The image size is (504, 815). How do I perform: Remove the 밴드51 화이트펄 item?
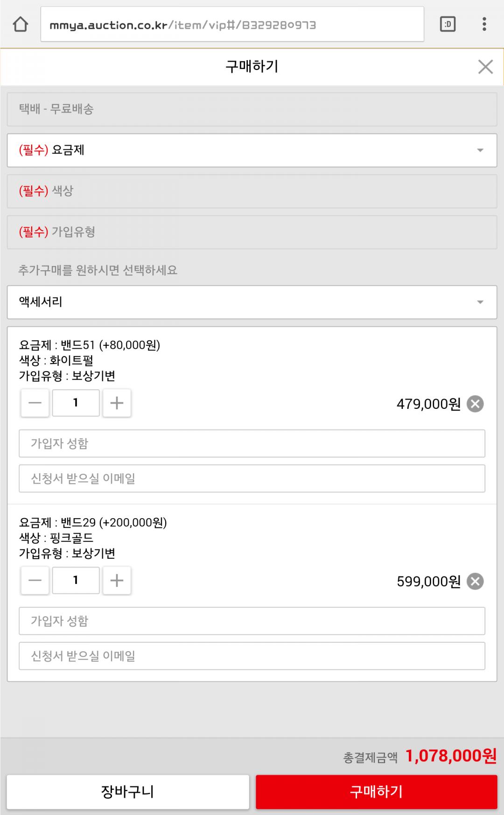(475, 404)
